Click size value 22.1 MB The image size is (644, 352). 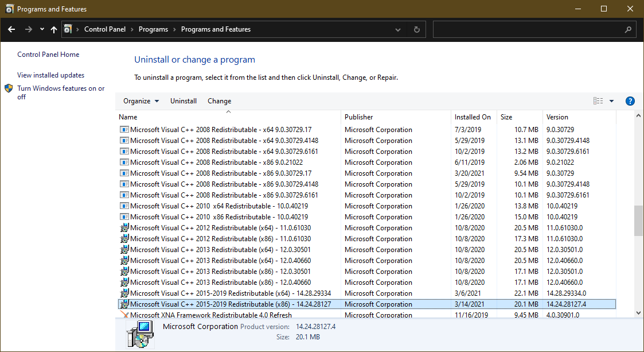526,293
